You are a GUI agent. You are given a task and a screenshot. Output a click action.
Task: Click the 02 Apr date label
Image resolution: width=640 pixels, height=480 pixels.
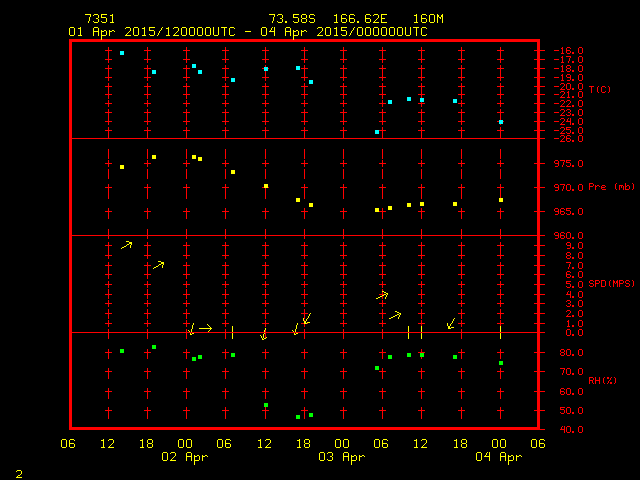coord(186,457)
